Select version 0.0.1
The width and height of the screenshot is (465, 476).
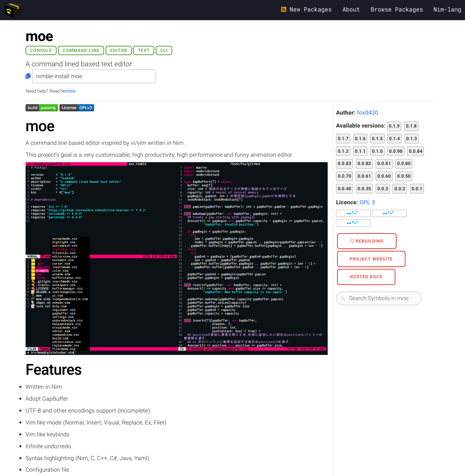pos(417,189)
